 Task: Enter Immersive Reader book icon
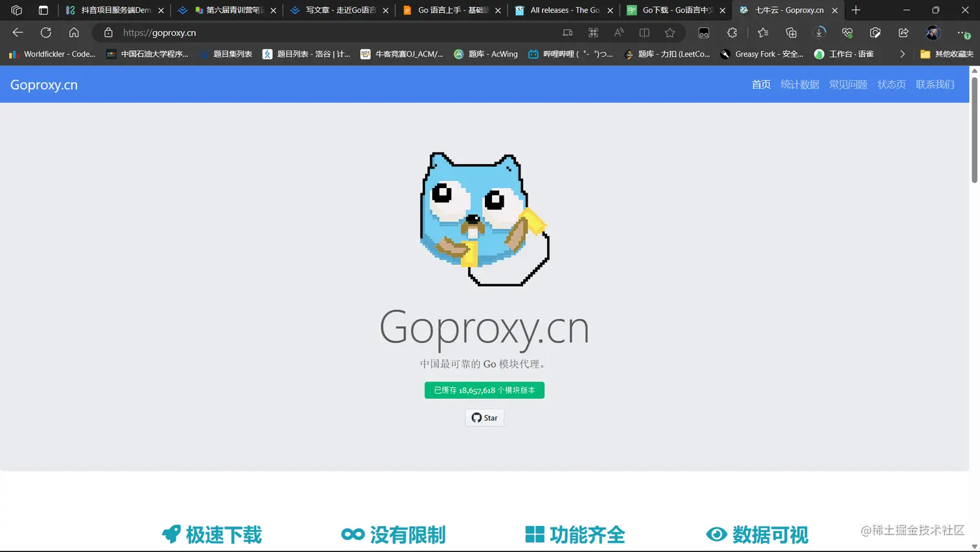click(644, 32)
